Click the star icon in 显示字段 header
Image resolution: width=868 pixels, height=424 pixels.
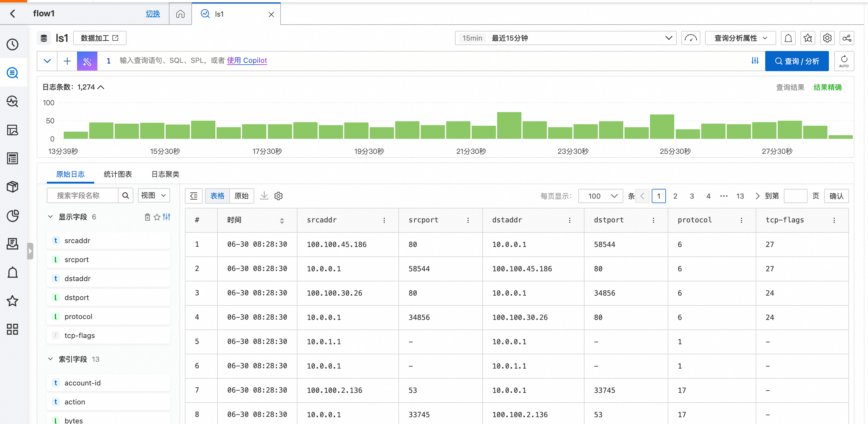157,217
